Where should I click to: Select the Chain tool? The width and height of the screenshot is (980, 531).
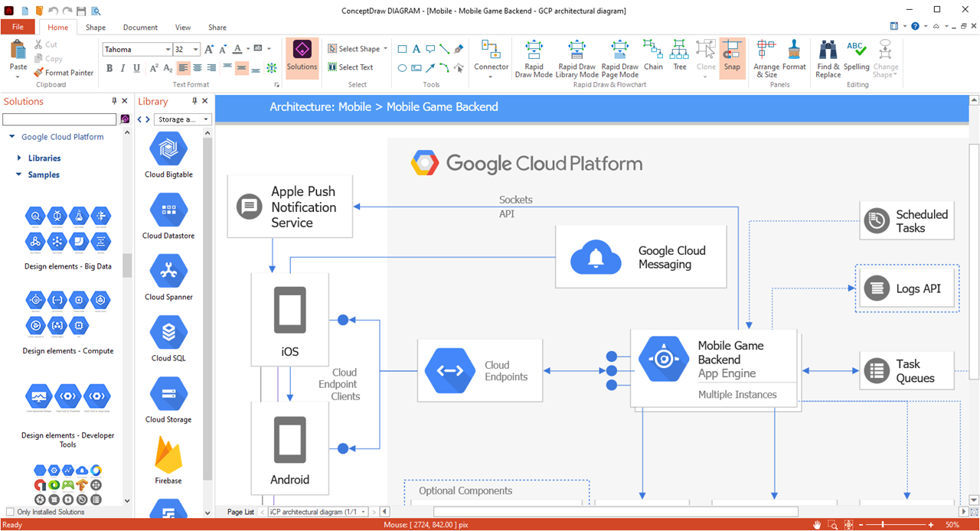tap(653, 57)
